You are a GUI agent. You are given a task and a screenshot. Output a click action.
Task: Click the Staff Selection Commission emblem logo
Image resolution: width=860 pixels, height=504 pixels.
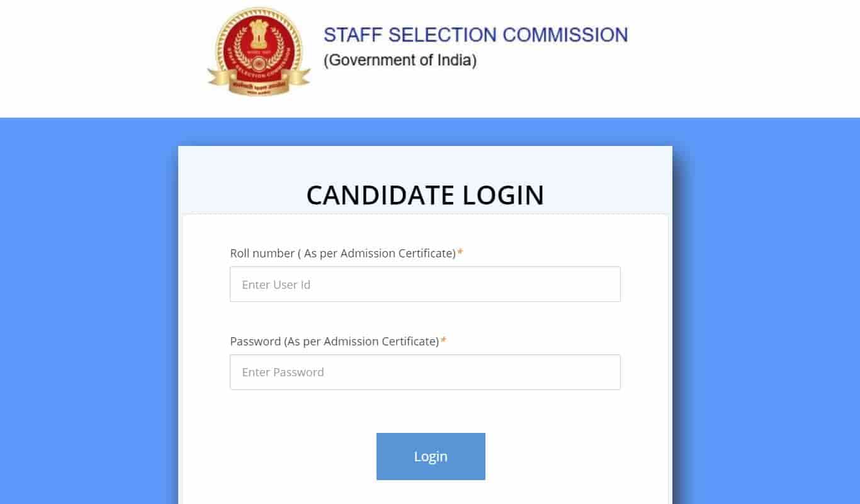(258, 52)
